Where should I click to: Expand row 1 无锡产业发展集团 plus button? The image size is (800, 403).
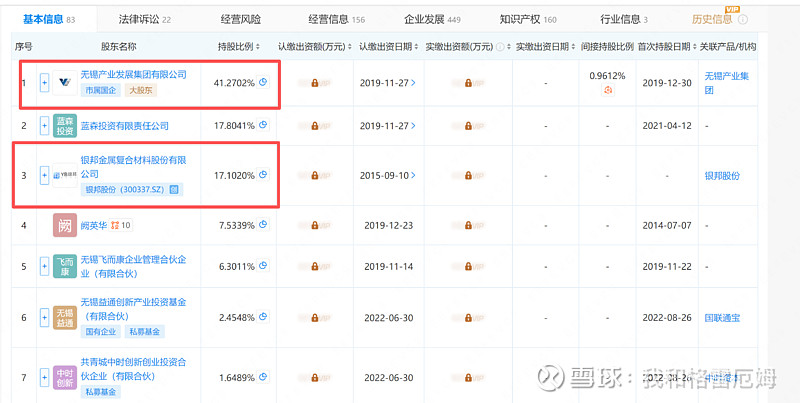tap(44, 83)
